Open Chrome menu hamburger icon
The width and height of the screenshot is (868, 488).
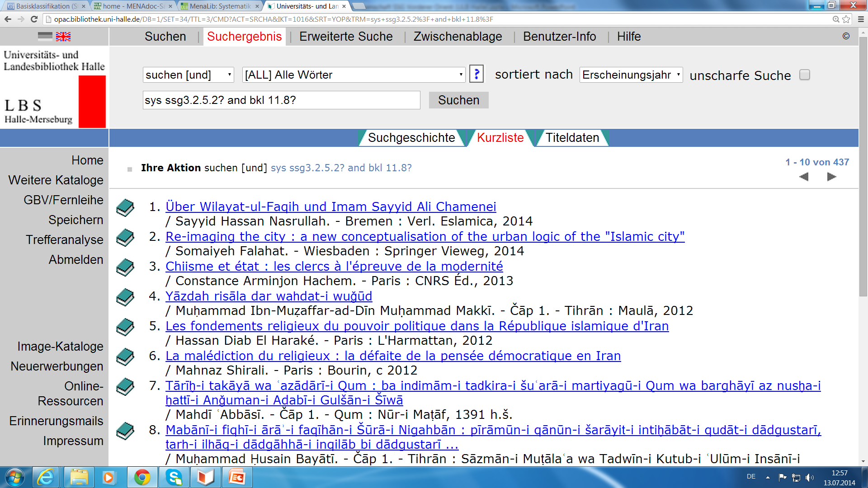coord(861,19)
